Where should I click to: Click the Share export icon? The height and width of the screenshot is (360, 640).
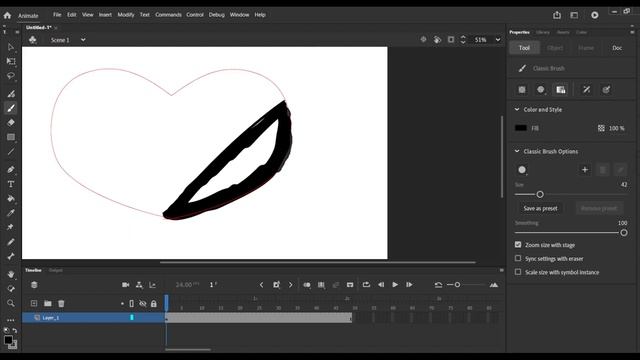557,15
